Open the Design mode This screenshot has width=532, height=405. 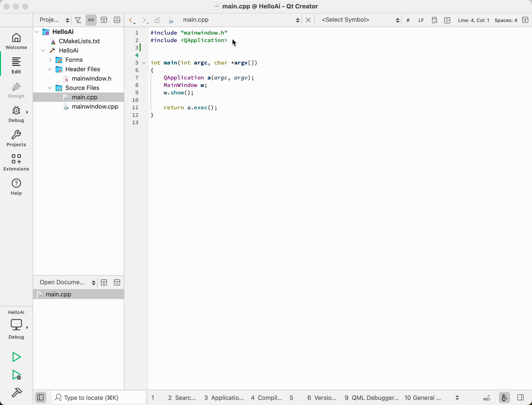tap(16, 90)
